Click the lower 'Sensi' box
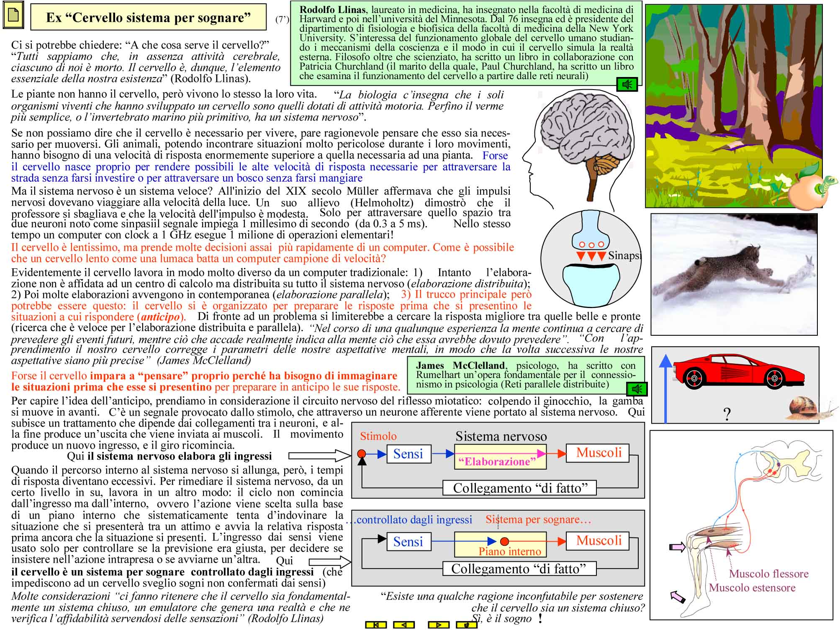 point(408,542)
